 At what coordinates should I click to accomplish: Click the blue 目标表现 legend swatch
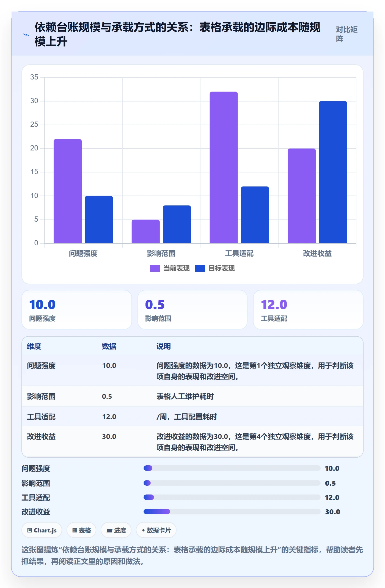point(200,268)
